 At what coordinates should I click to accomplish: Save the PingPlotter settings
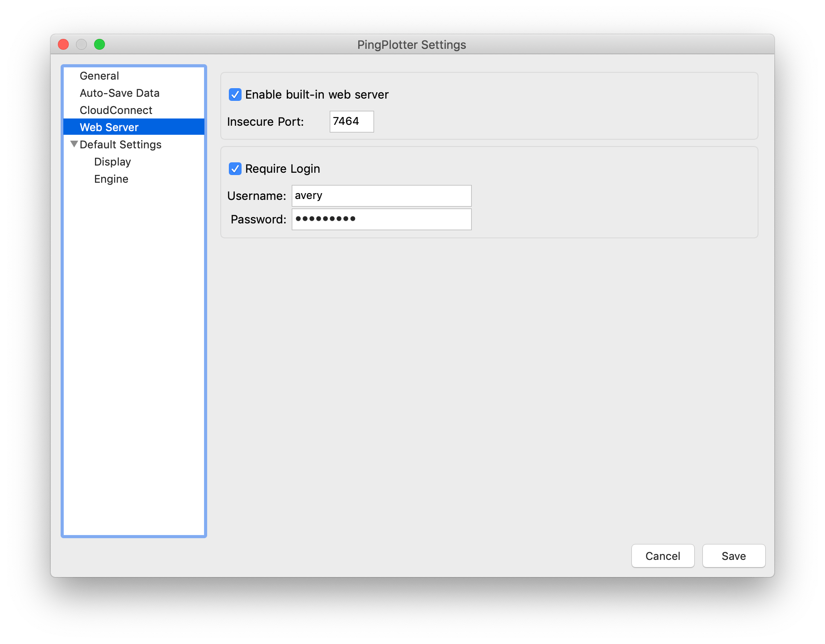733,556
